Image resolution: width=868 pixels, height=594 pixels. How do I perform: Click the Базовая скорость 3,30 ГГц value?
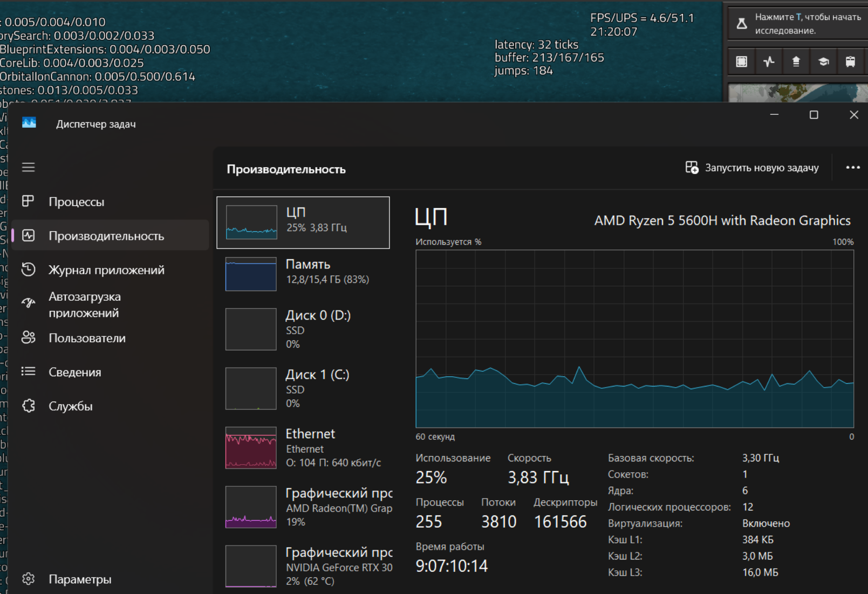pos(761,458)
